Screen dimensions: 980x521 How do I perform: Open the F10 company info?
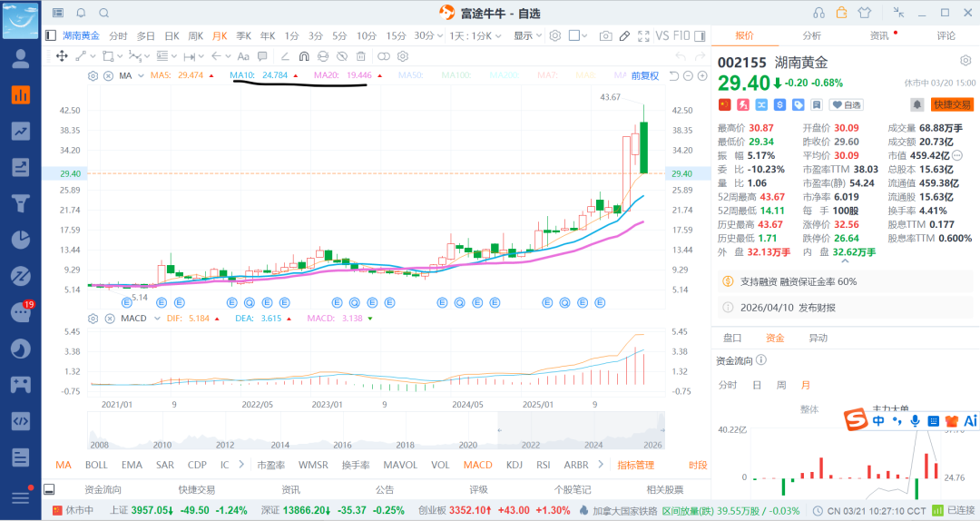coord(681,35)
